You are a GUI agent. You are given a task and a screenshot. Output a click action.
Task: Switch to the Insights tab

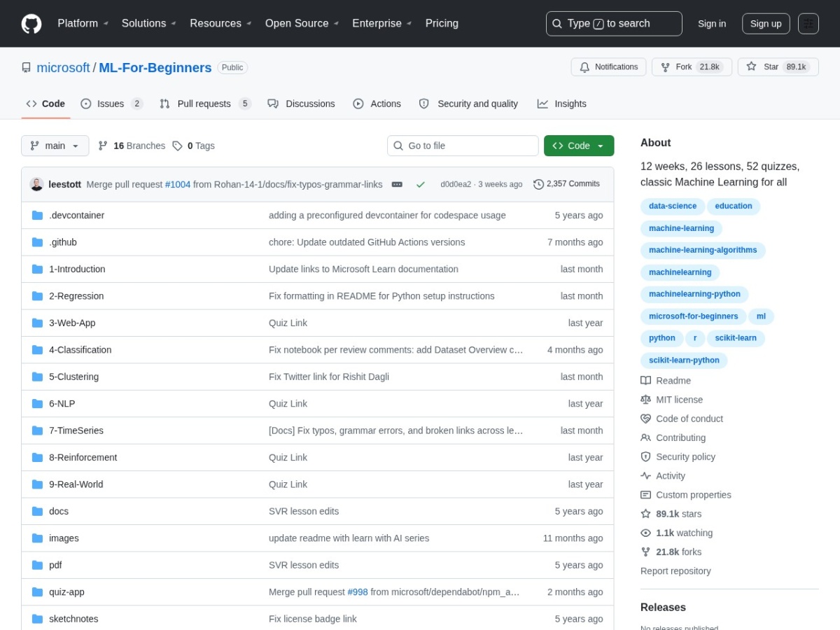click(x=562, y=104)
